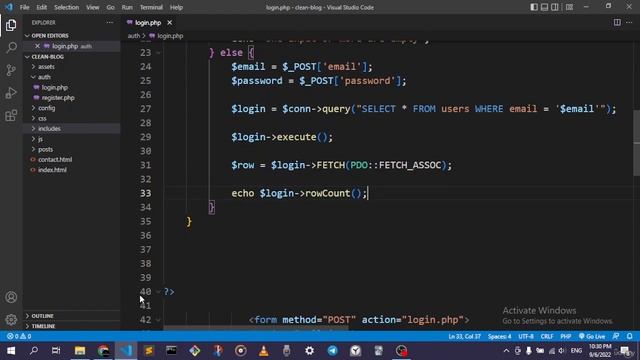
Task: Open the Run menu
Action: pyautogui.click(x=127, y=7)
